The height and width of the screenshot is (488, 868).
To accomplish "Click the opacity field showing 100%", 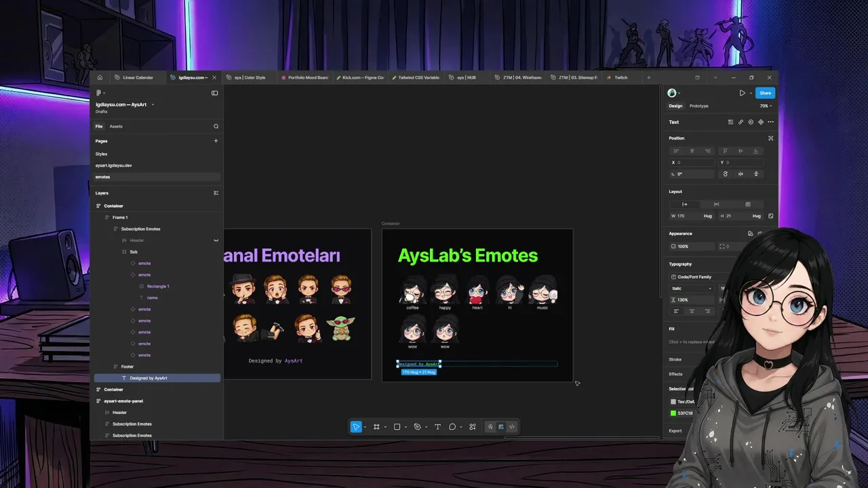I will (691, 246).
